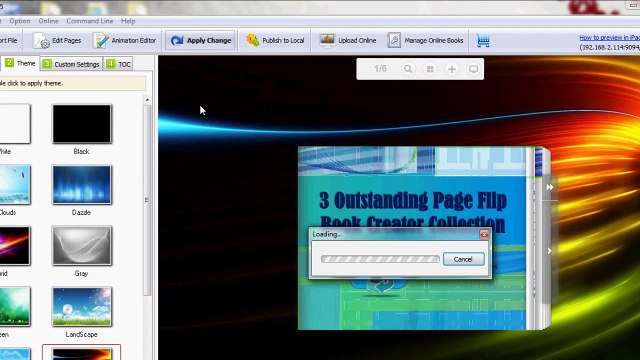
Task: Switch to the Theme tab
Action: (x=20, y=63)
